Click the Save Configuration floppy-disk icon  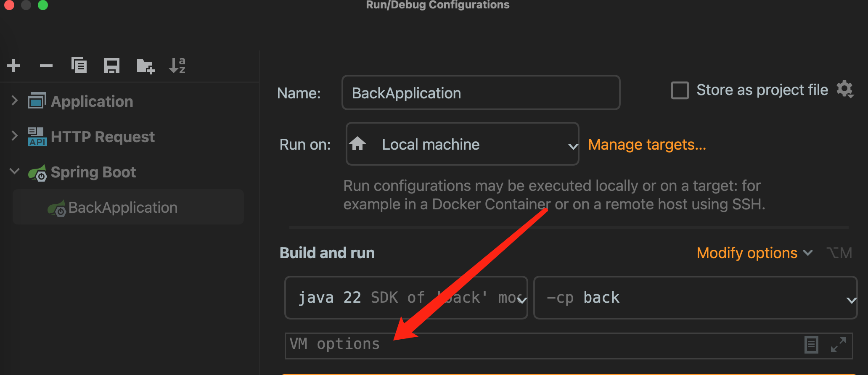(x=112, y=66)
